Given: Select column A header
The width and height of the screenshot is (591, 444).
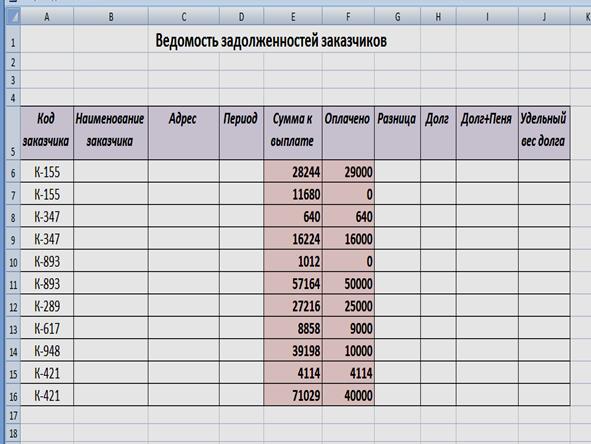Looking at the screenshot, I should pyautogui.click(x=47, y=17).
